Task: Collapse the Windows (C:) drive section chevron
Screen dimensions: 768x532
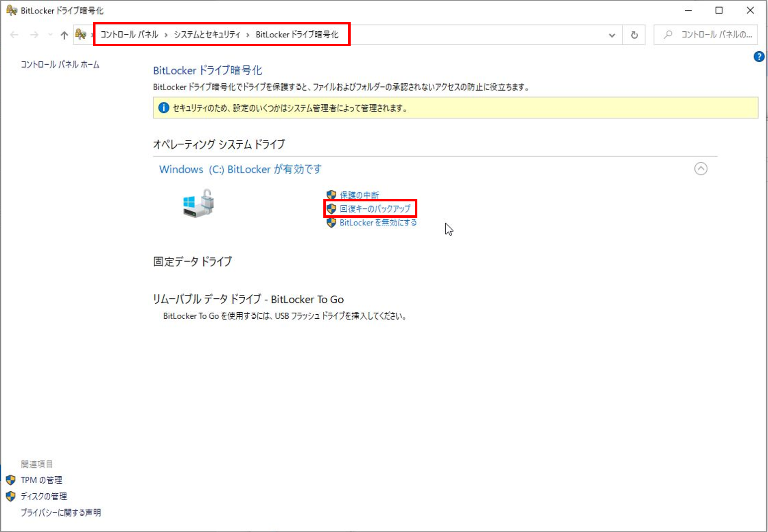Action: click(x=701, y=169)
